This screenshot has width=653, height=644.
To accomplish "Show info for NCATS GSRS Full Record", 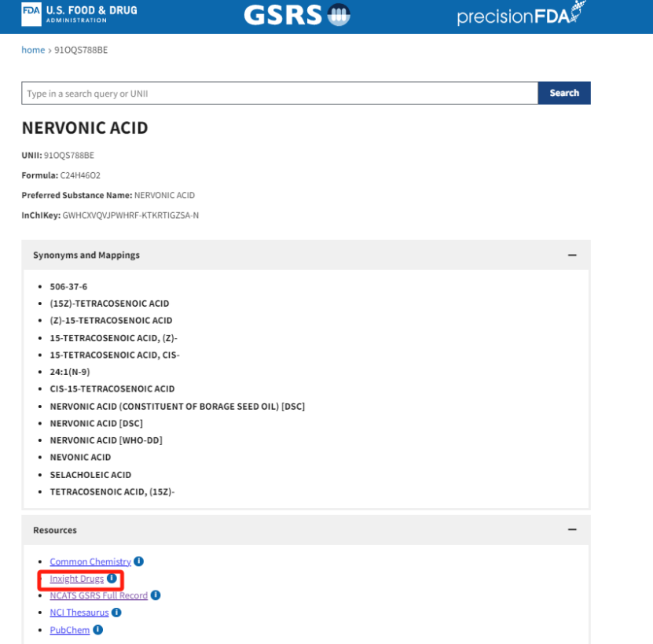I will (x=156, y=595).
